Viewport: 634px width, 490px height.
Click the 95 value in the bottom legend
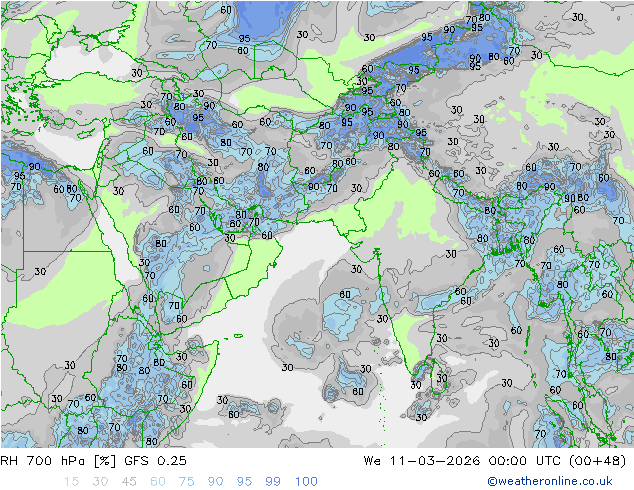coord(244,482)
